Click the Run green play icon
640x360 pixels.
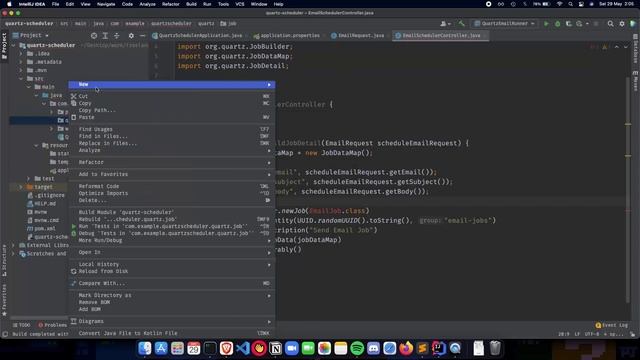click(x=546, y=24)
